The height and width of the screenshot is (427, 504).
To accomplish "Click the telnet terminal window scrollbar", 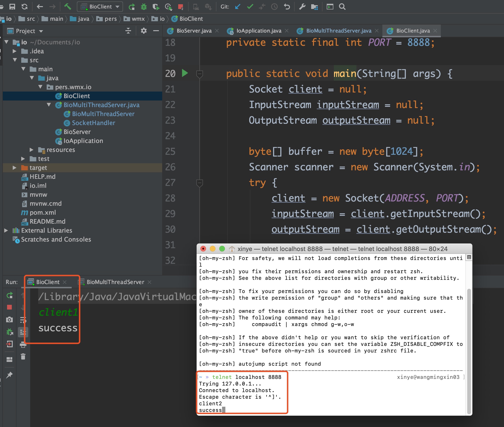I will [x=469, y=351].
